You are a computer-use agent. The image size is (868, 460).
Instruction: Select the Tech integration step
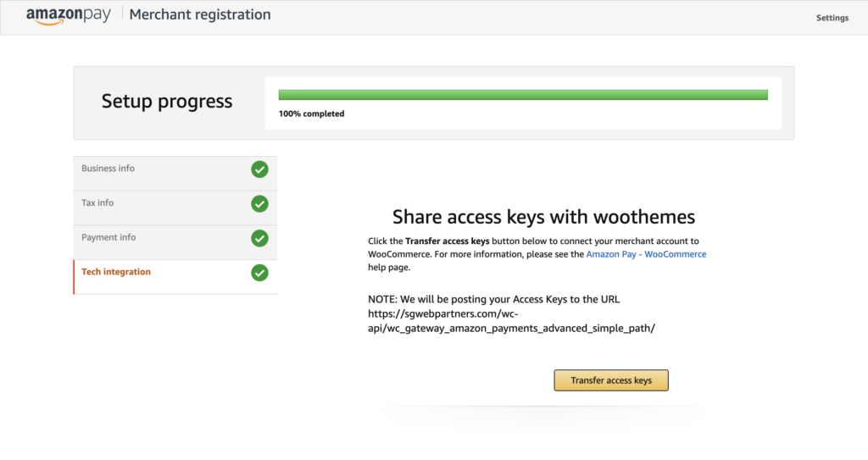coord(116,272)
